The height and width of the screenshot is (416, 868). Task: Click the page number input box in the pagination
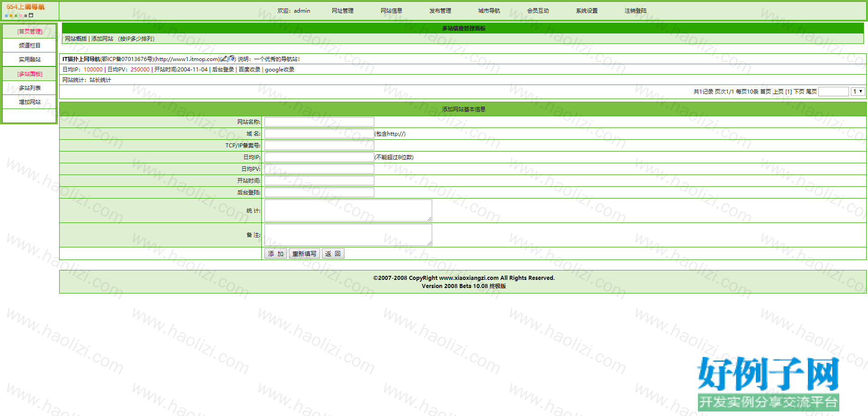[834, 92]
